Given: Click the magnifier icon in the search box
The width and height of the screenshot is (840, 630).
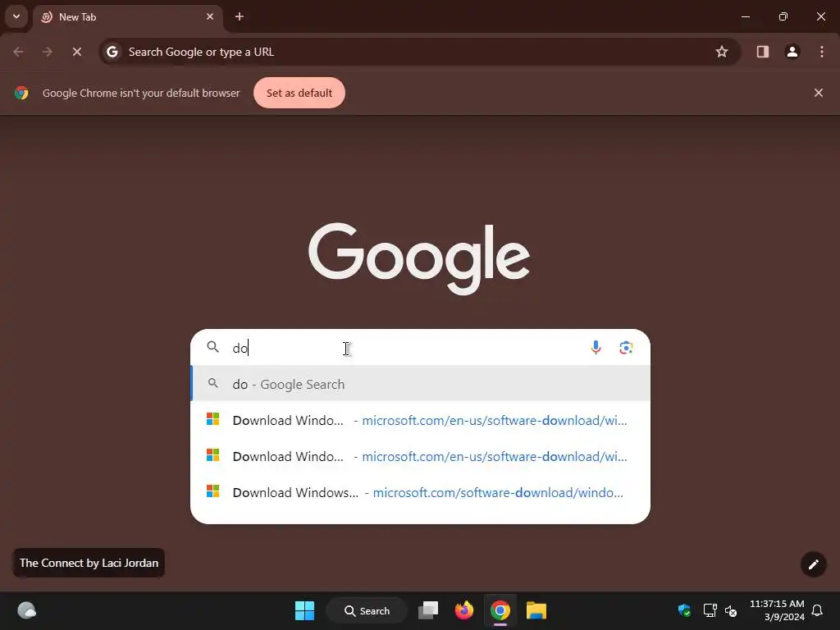Looking at the screenshot, I should pos(213,347).
